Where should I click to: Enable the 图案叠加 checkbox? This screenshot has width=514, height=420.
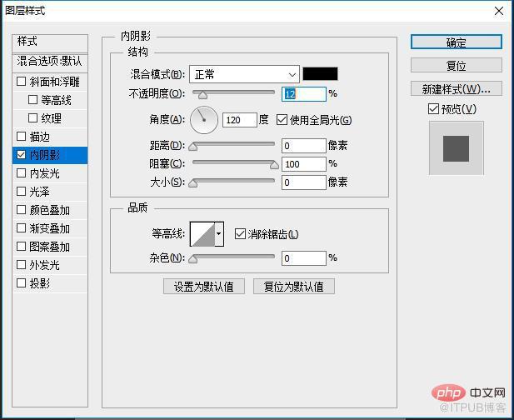[21, 246]
